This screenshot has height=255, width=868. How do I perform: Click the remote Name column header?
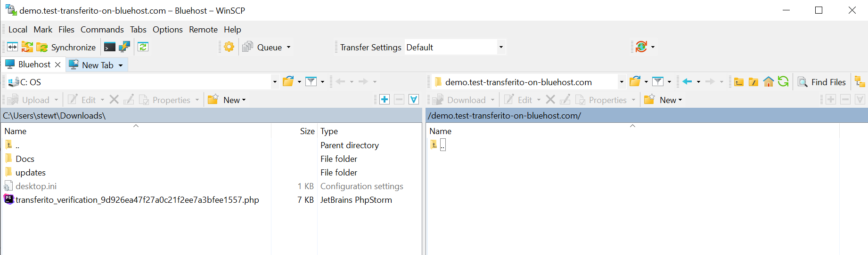click(x=633, y=131)
